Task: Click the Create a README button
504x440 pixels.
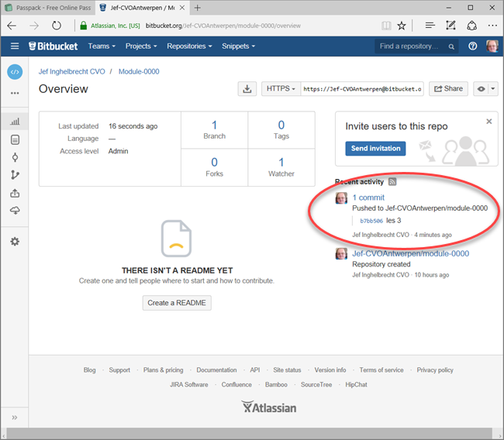Action: [x=177, y=303]
